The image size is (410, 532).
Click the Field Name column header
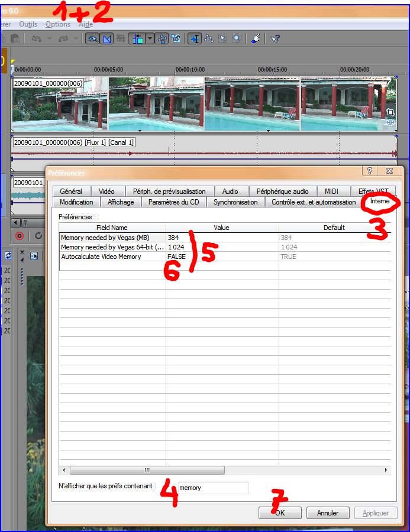112,228
